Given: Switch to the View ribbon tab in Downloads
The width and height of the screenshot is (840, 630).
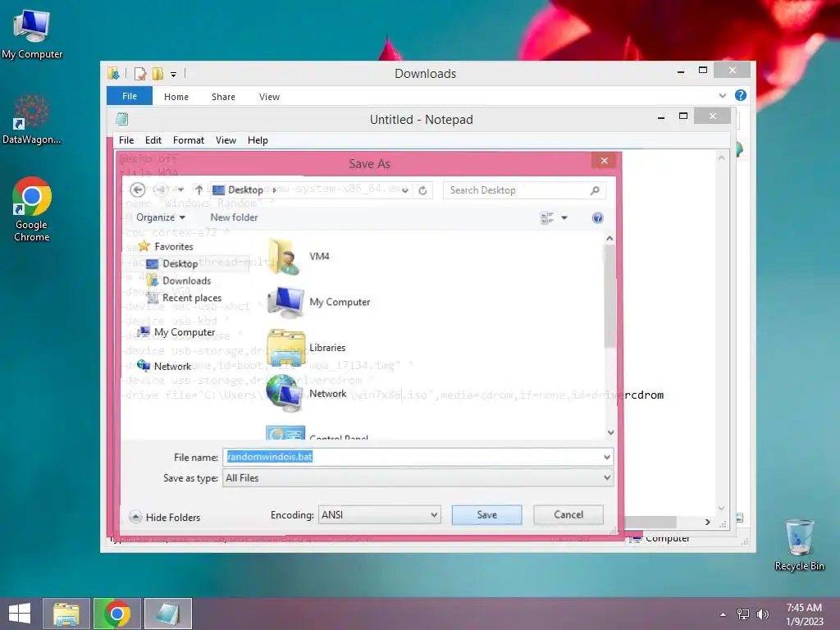Looking at the screenshot, I should click(269, 97).
